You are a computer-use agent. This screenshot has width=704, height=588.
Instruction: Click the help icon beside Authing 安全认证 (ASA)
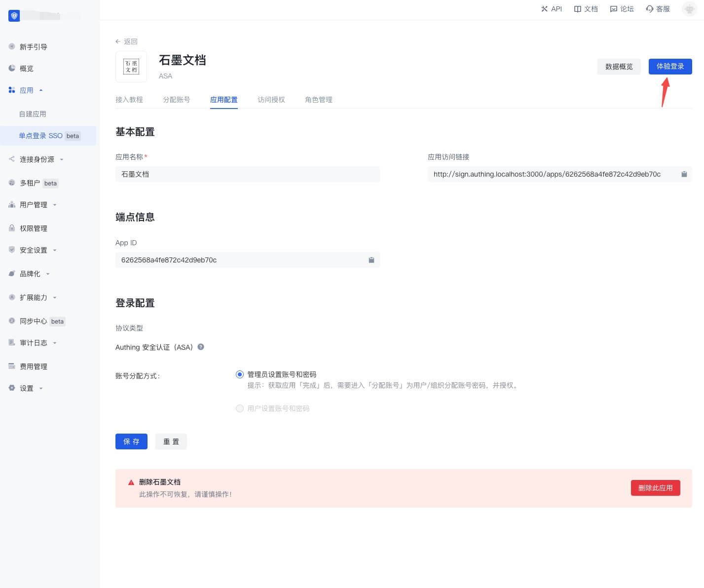tap(201, 347)
